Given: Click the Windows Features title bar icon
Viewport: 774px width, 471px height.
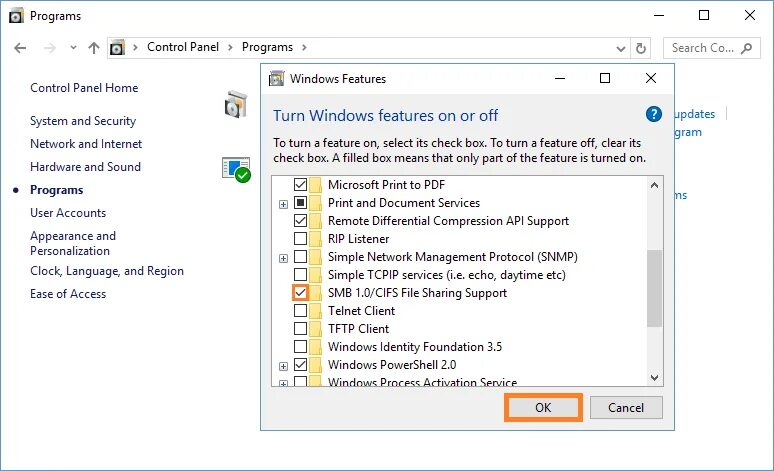Looking at the screenshot, I should point(275,78).
